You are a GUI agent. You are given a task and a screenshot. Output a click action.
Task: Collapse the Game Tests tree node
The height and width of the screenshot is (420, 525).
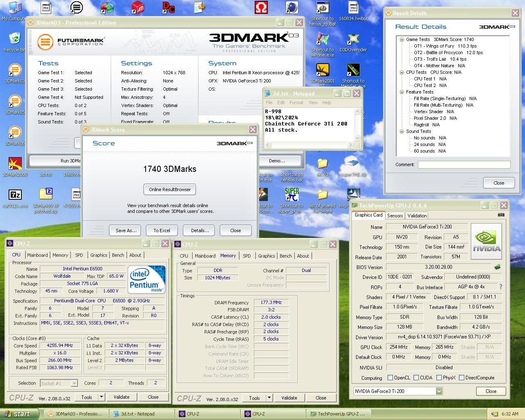click(x=402, y=39)
